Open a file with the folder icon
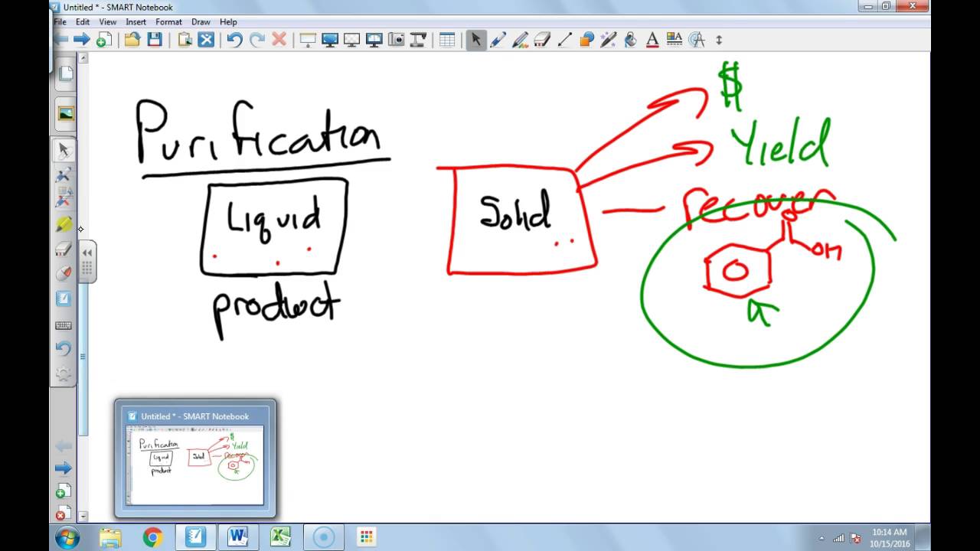The width and height of the screenshot is (980, 551). pyautogui.click(x=132, y=40)
